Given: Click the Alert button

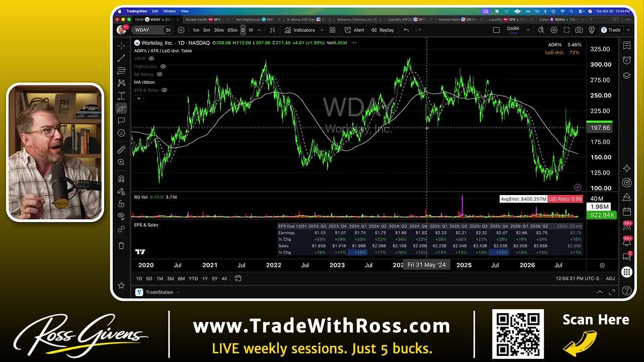Looking at the screenshot, I should tap(354, 30).
